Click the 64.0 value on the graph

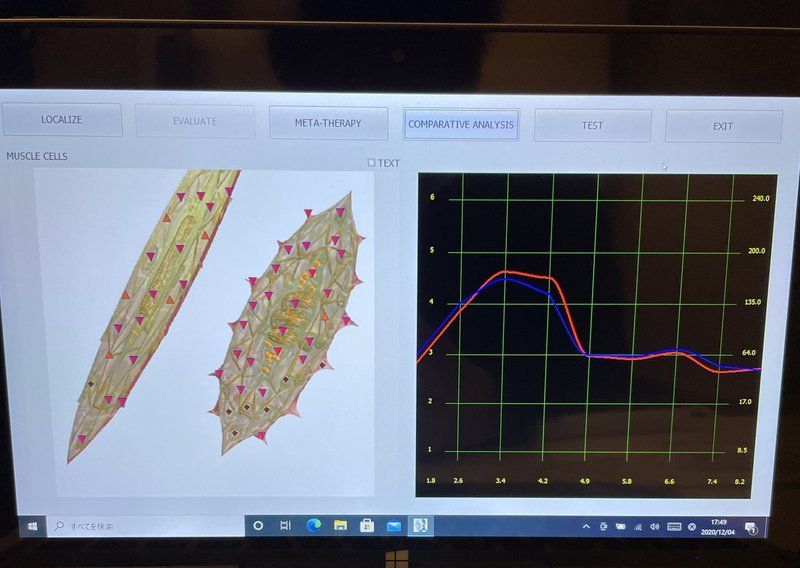tap(749, 353)
